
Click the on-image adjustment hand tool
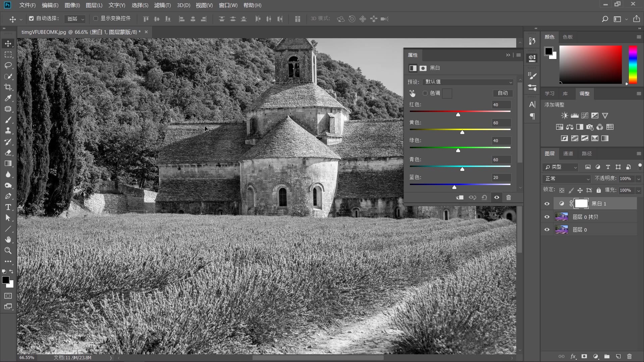pyautogui.click(x=412, y=93)
